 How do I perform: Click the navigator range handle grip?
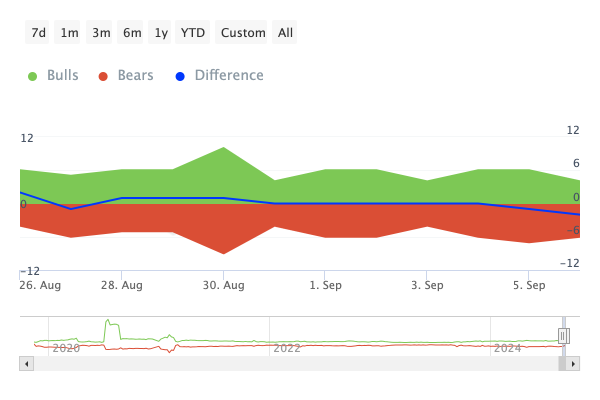point(563,336)
